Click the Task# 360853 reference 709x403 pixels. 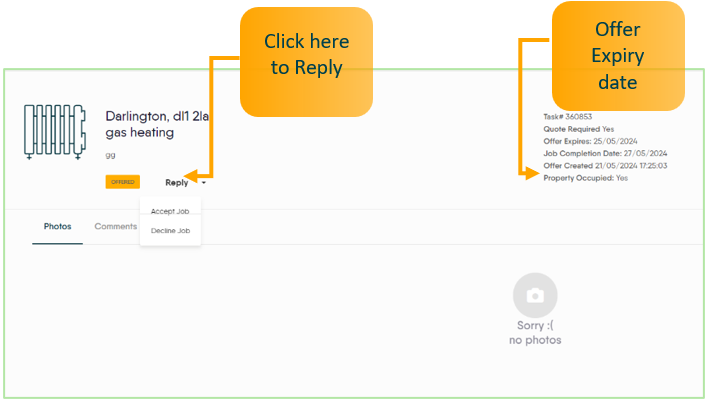pyautogui.click(x=568, y=117)
